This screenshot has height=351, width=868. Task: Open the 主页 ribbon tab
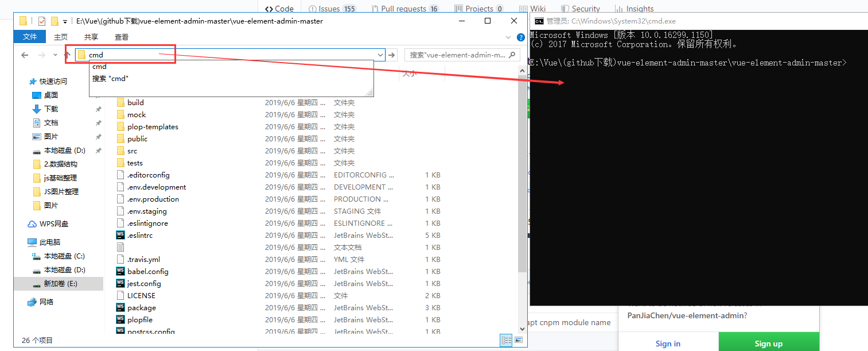[61, 37]
